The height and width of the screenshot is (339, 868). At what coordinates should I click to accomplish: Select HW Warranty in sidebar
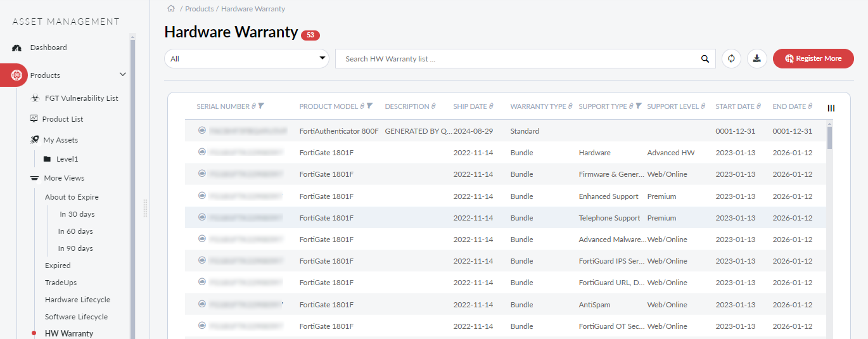click(x=69, y=333)
